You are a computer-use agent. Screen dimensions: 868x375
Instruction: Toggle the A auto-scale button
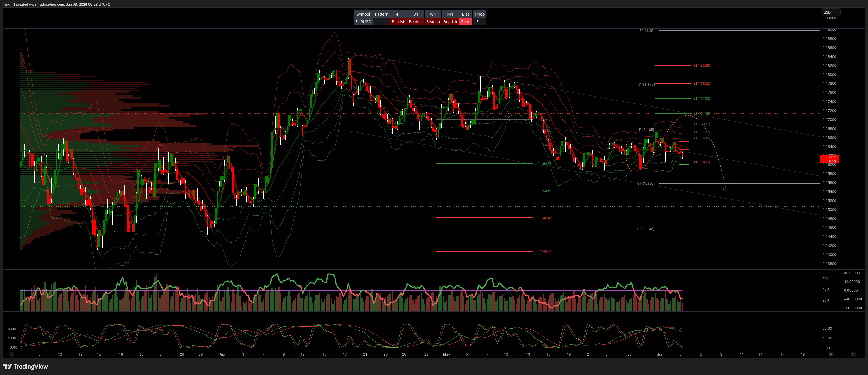[x=831, y=354]
